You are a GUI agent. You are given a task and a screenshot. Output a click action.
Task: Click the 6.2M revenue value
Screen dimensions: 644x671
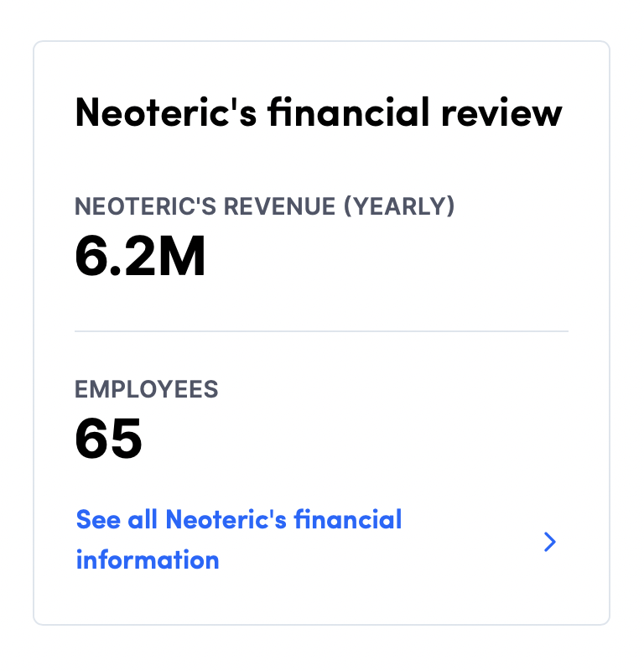point(140,256)
